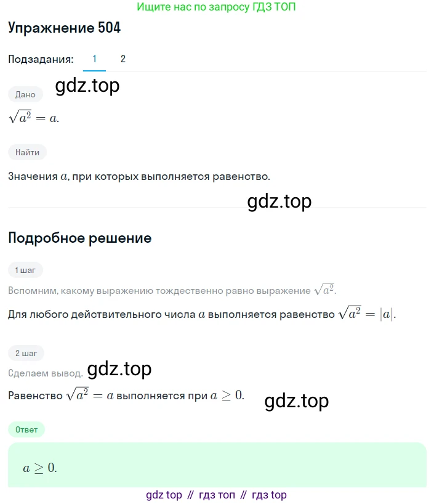Click the formula √a² = |a| in step 1
This screenshot has height=504, width=434.
(367, 313)
